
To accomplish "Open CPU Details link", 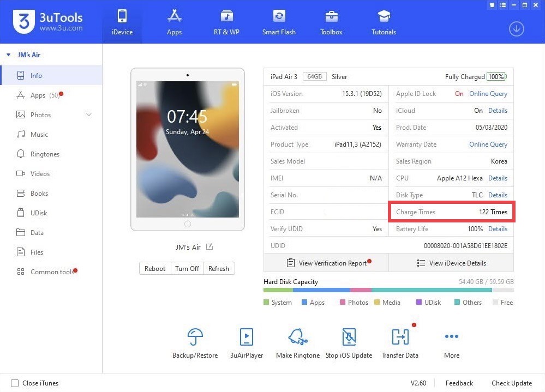I will pos(498,178).
